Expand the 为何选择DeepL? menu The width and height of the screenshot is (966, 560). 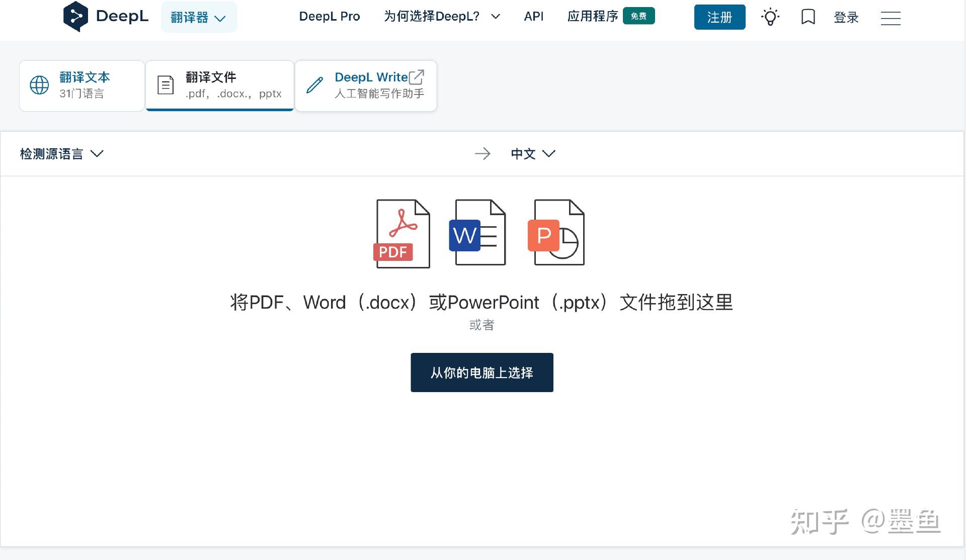pos(442,17)
